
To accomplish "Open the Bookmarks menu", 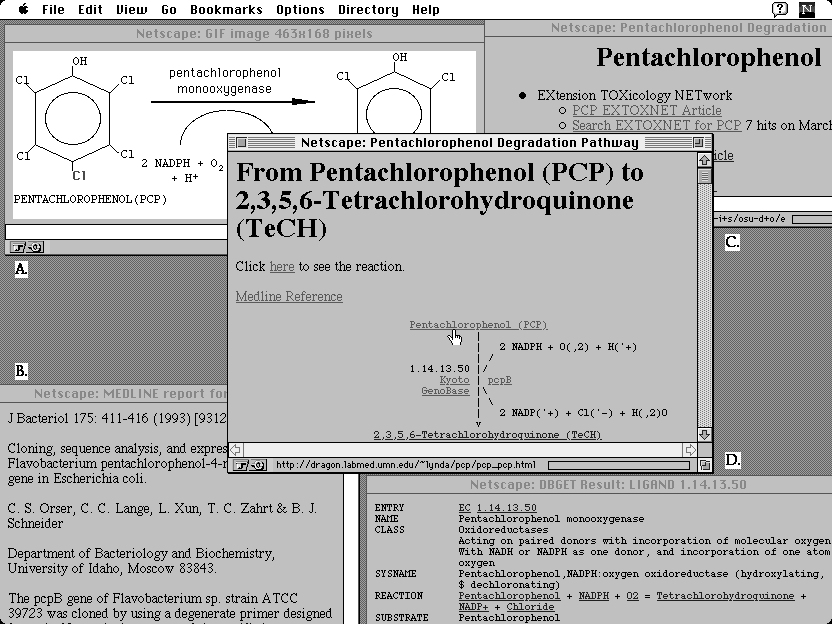I will [x=226, y=10].
